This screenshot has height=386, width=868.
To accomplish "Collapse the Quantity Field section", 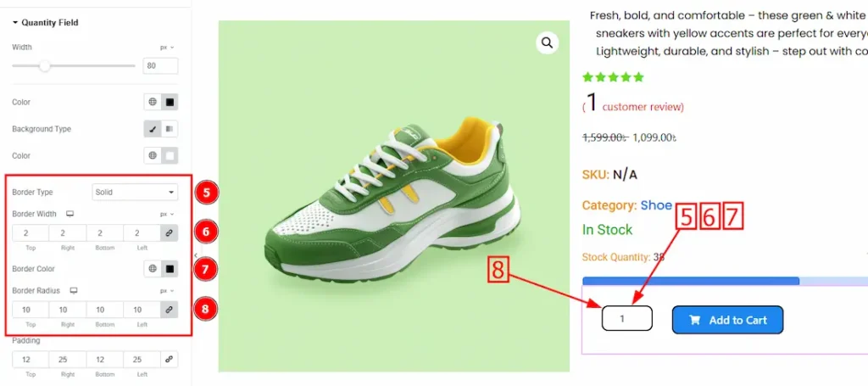I will tap(15, 23).
